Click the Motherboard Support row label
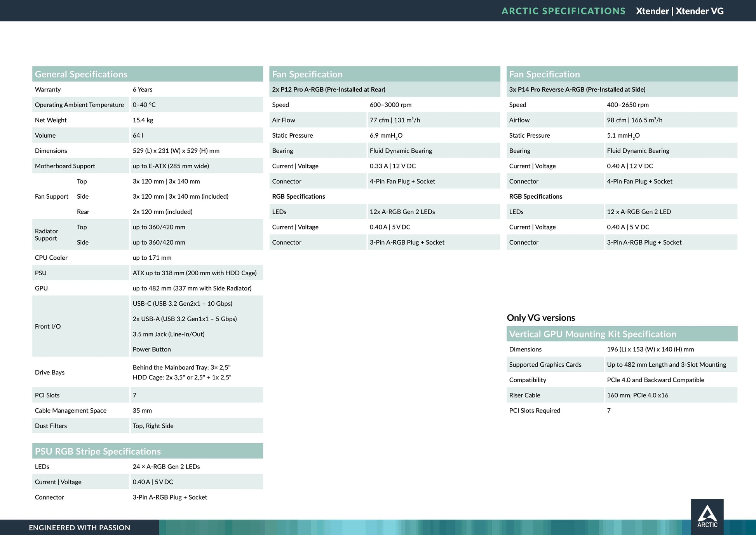756x535 pixels. pos(65,166)
